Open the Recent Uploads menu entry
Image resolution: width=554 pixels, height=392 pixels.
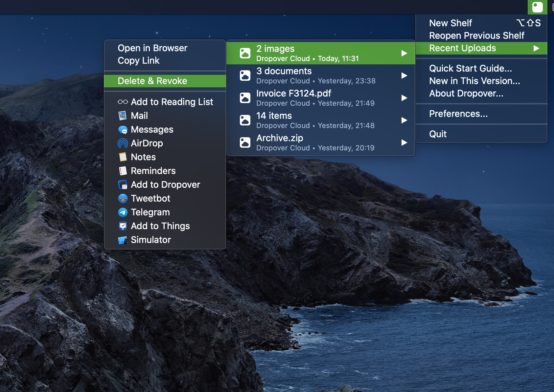point(481,48)
